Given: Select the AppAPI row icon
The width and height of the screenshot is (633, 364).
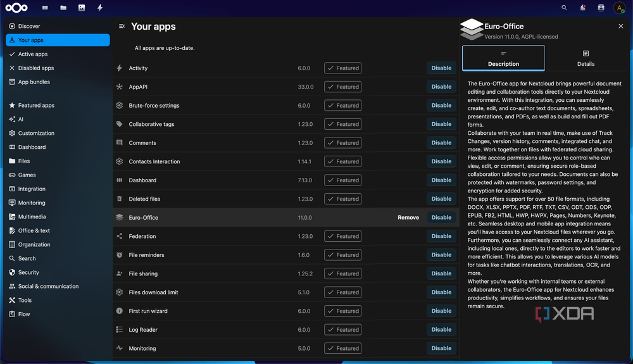Looking at the screenshot, I should click(120, 86).
